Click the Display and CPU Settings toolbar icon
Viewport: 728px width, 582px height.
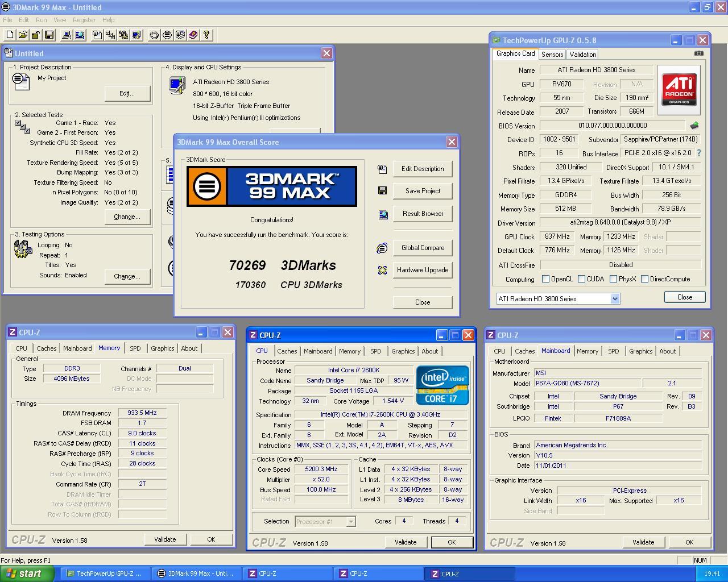pyautogui.click(x=136, y=35)
